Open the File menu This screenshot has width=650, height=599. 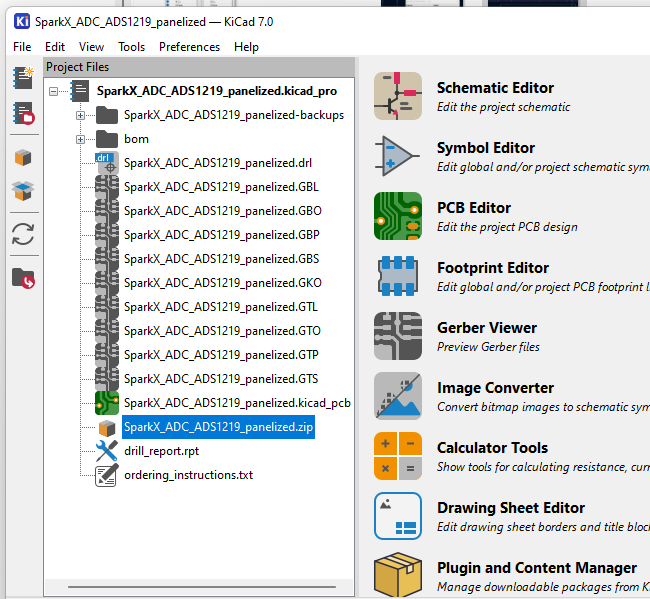(x=22, y=47)
